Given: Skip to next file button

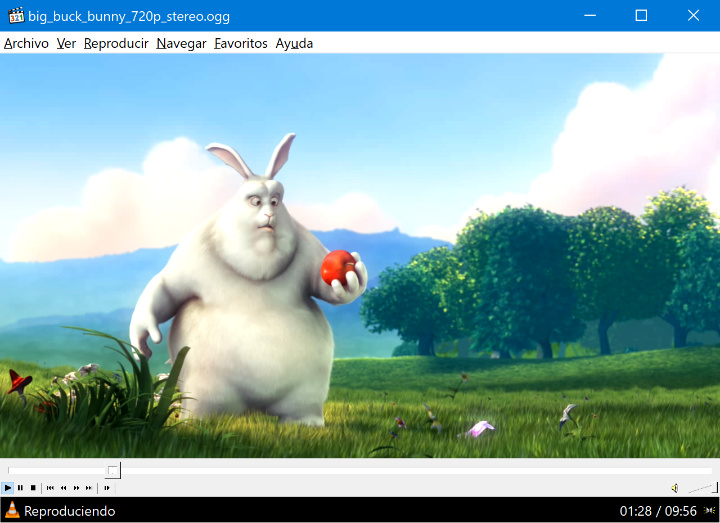Looking at the screenshot, I should [x=89, y=488].
